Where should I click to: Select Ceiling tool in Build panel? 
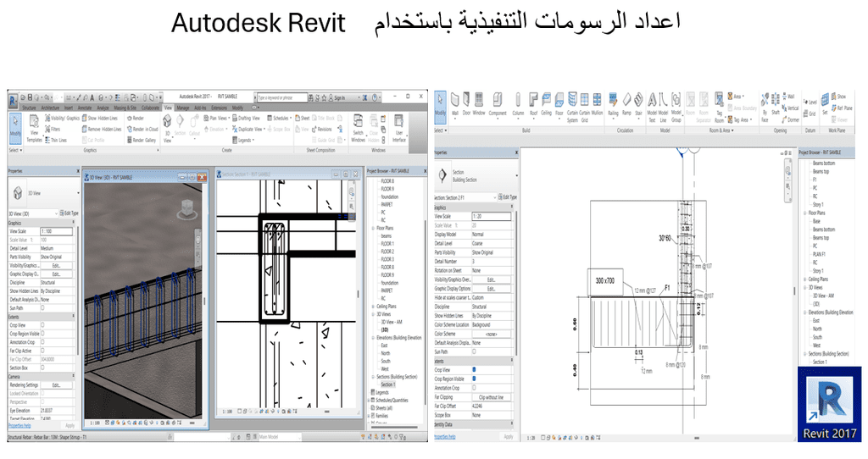pyautogui.click(x=547, y=104)
